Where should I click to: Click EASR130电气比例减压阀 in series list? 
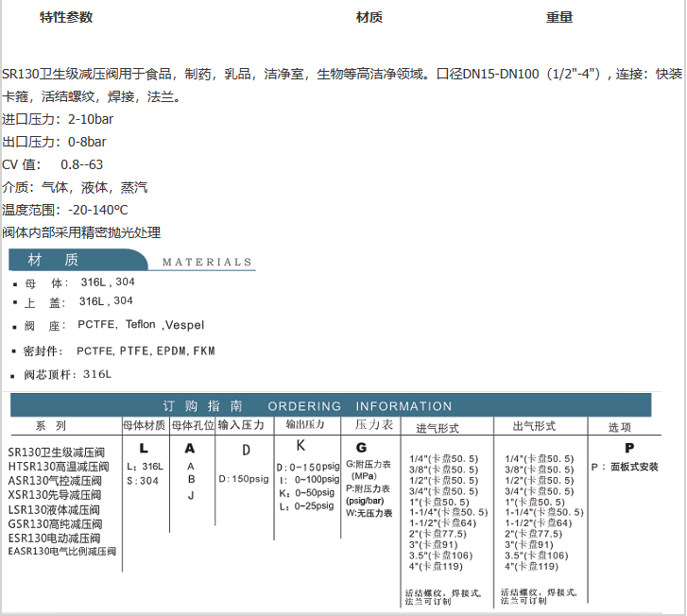click(x=62, y=551)
